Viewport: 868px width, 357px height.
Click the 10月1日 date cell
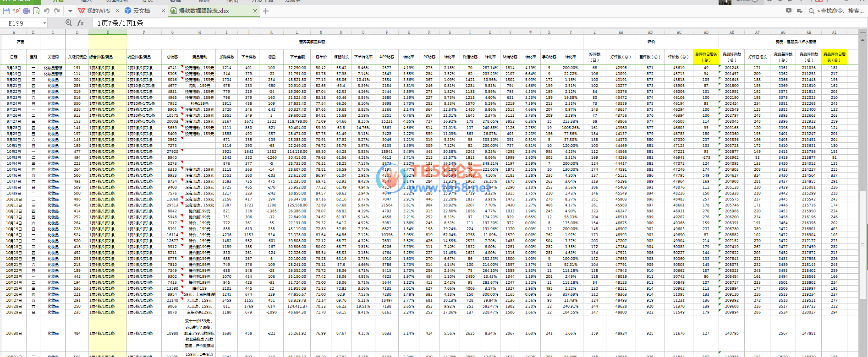[14, 146]
